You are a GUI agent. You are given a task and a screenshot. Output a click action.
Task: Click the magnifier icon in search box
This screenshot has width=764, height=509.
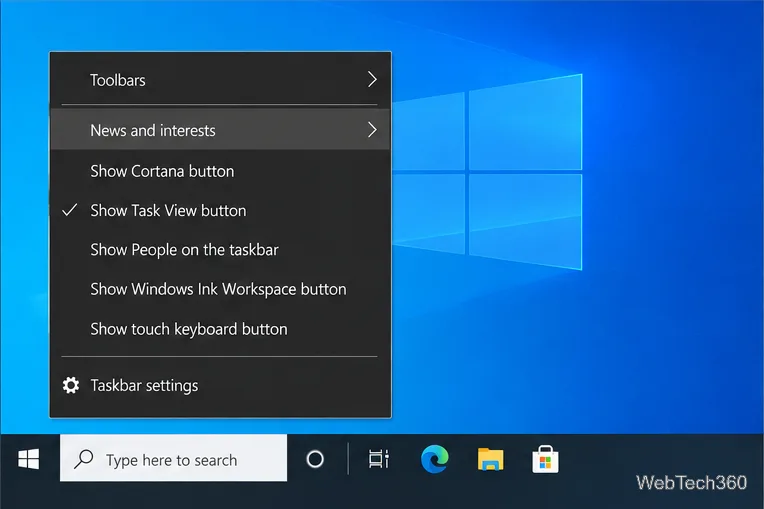point(84,459)
